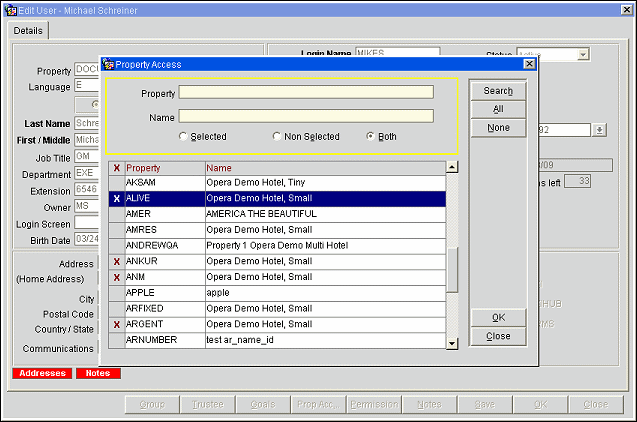Click the Edit User window title icon
637x422 pixels.
tap(9, 9)
